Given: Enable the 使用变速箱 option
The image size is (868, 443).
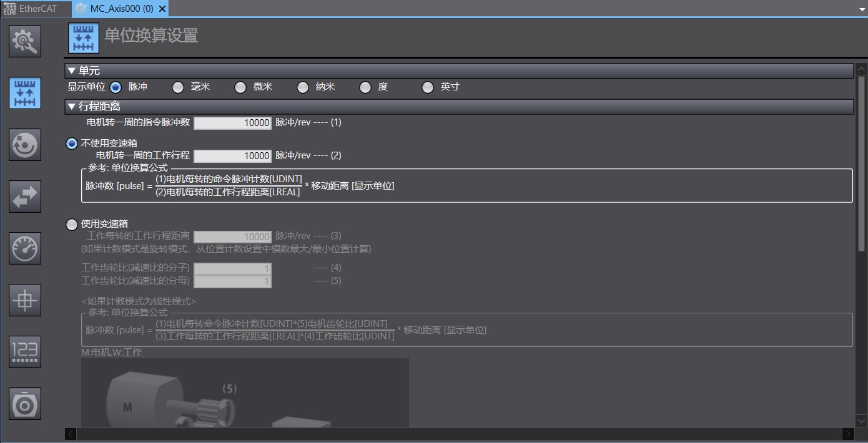Looking at the screenshot, I should 72,224.
